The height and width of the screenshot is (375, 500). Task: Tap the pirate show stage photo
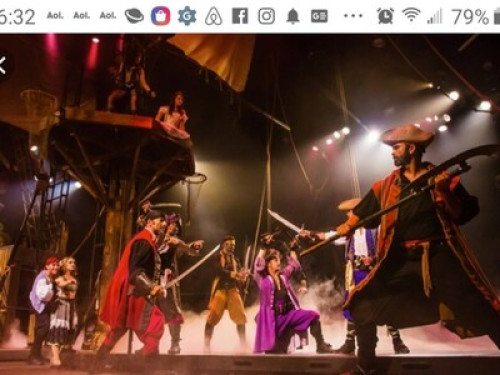click(x=250, y=204)
